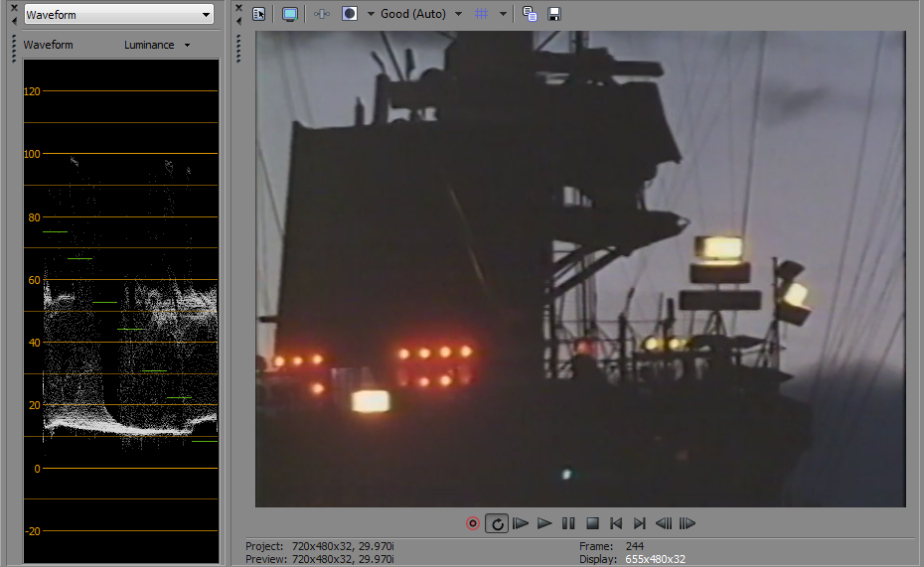Toggle the grid overlay icon
The width and height of the screenshot is (924, 567).
(x=482, y=14)
